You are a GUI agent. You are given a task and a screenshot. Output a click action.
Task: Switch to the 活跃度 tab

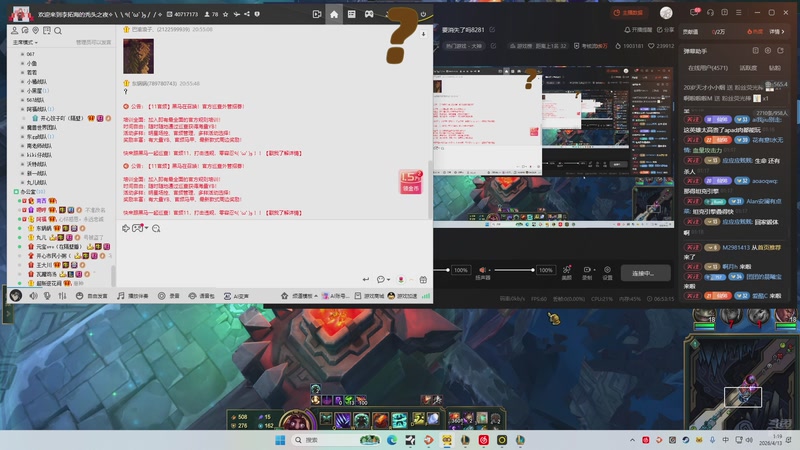(x=748, y=68)
